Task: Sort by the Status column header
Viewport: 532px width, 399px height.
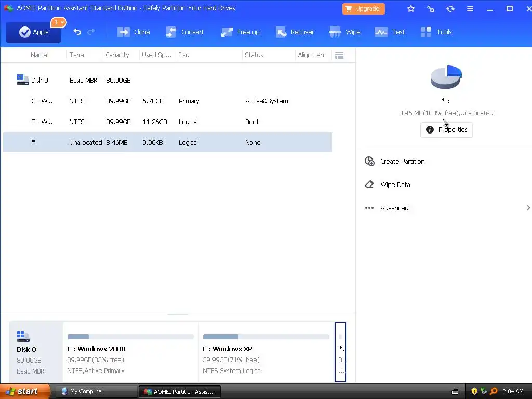Action: coord(254,55)
